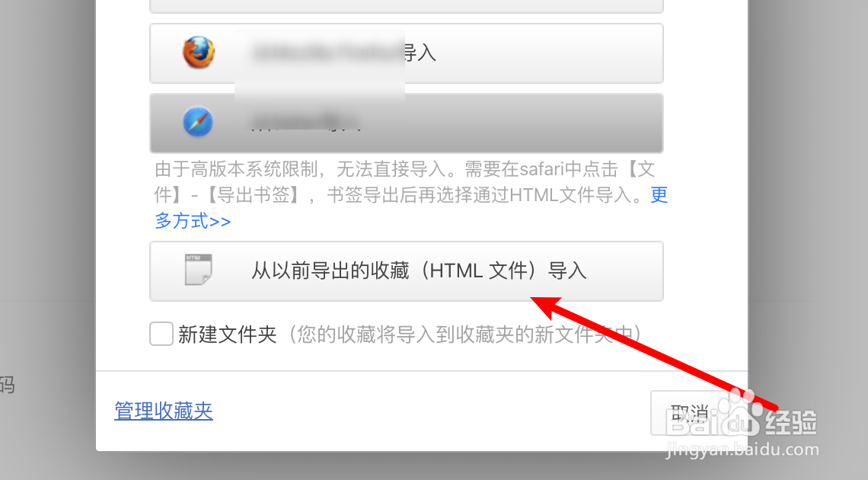Select the highlighted Safari import row
This screenshot has height=480, width=868.
tap(407, 123)
